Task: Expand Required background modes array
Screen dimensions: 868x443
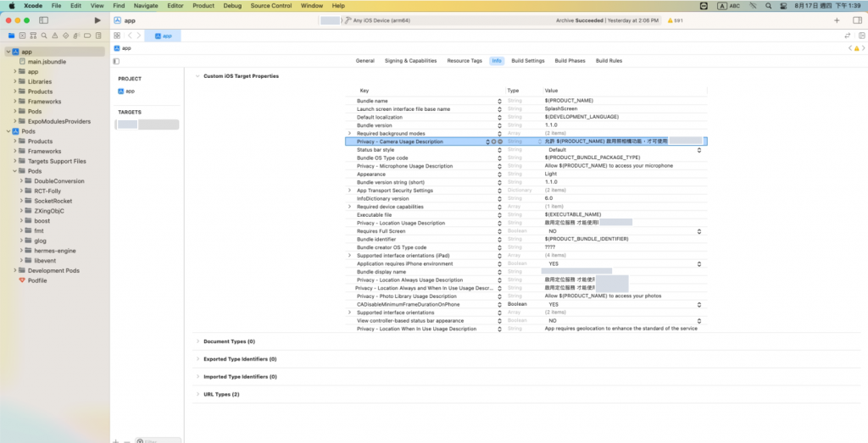Action: coord(349,133)
